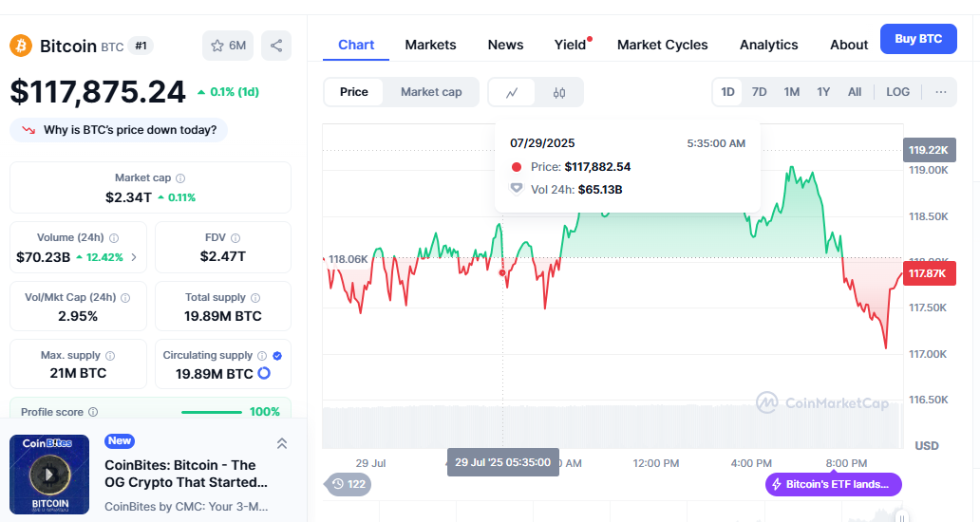Show Max. supply info icon
Viewport: 980px width, 522px height.
point(110,356)
